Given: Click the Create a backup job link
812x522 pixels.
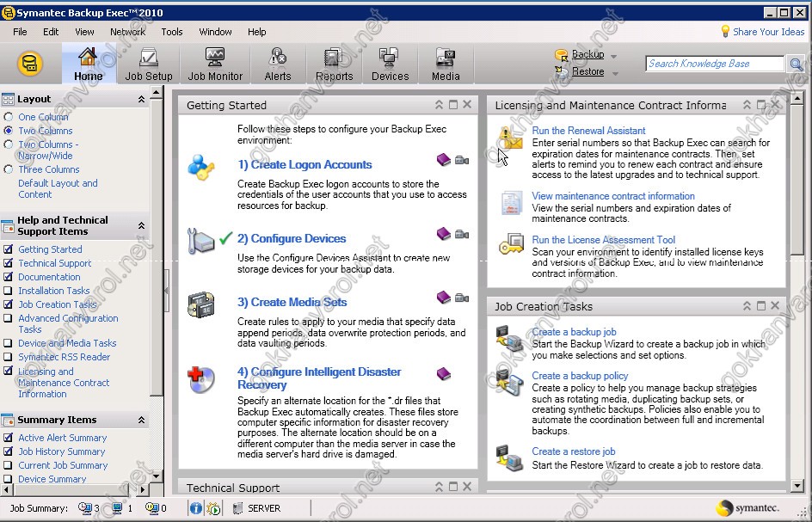Looking at the screenshot, I should point(574,332).
